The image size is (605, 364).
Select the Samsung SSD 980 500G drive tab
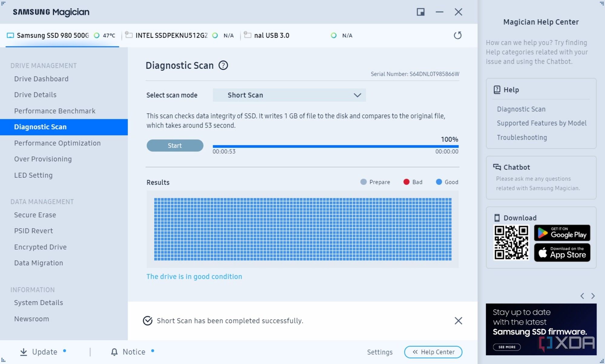[x=62, y=35]
